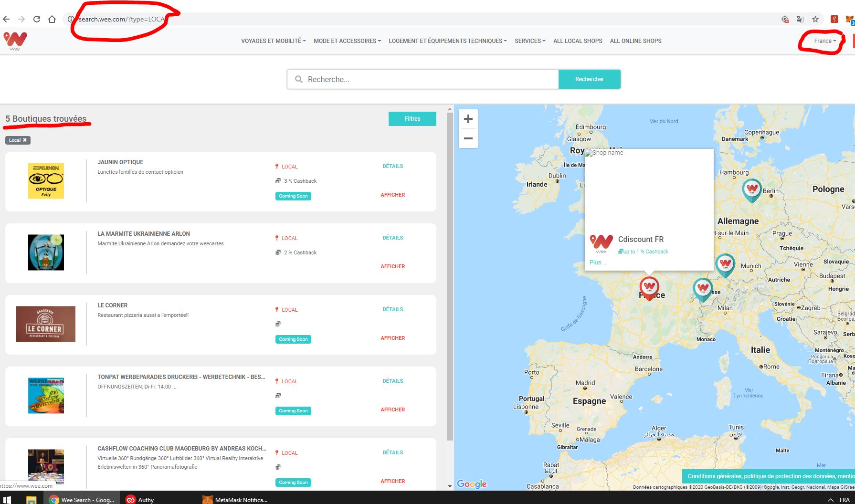Click La Marmite Ukrainienne logo thumbnail

pyautogui.click(x=46, y=252)
